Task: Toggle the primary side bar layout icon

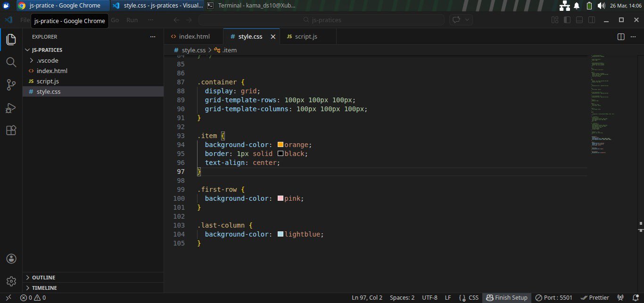Action: 567,20
